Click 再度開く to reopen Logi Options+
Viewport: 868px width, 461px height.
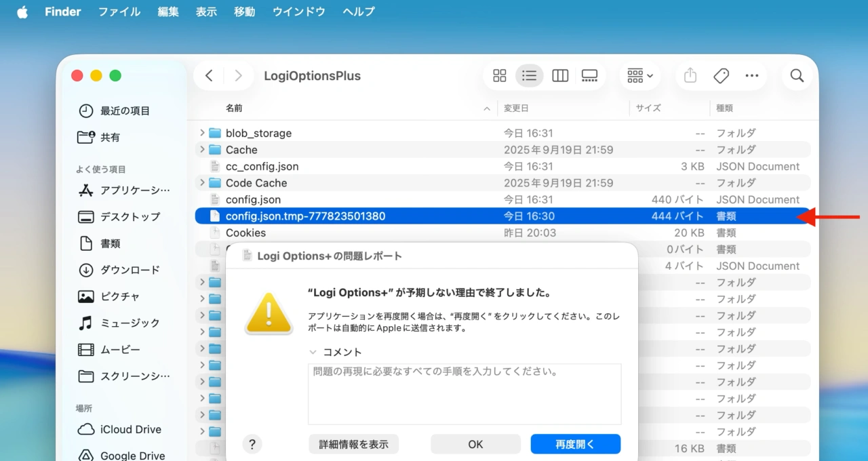575,444
